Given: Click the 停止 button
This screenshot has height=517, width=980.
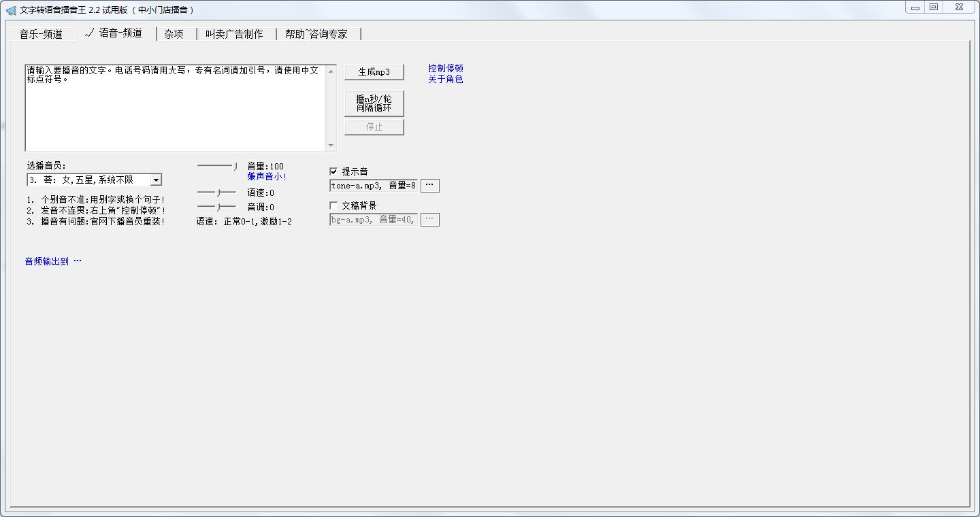Looking at the screenshot, I should point(374,127).
